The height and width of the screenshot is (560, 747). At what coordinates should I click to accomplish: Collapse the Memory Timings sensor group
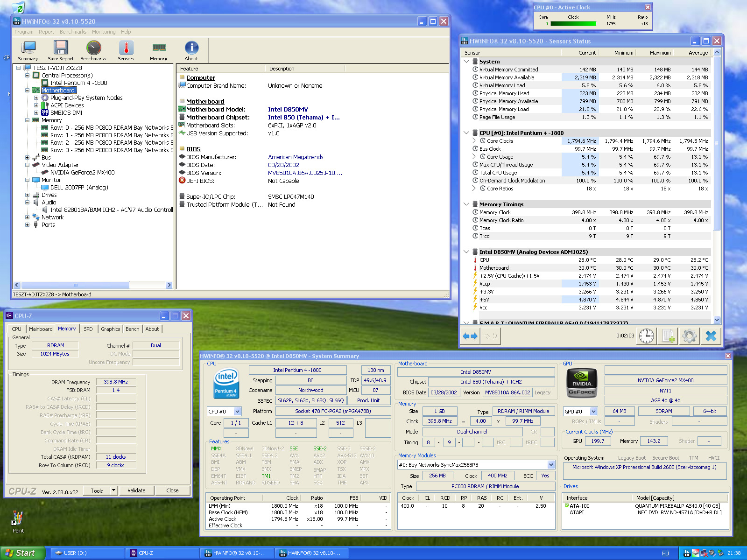click(466, 204)
